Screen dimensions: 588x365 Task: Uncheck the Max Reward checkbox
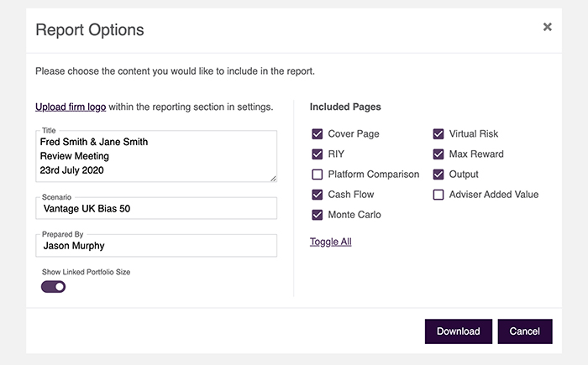pyautogui.click(x=438, y=154)
